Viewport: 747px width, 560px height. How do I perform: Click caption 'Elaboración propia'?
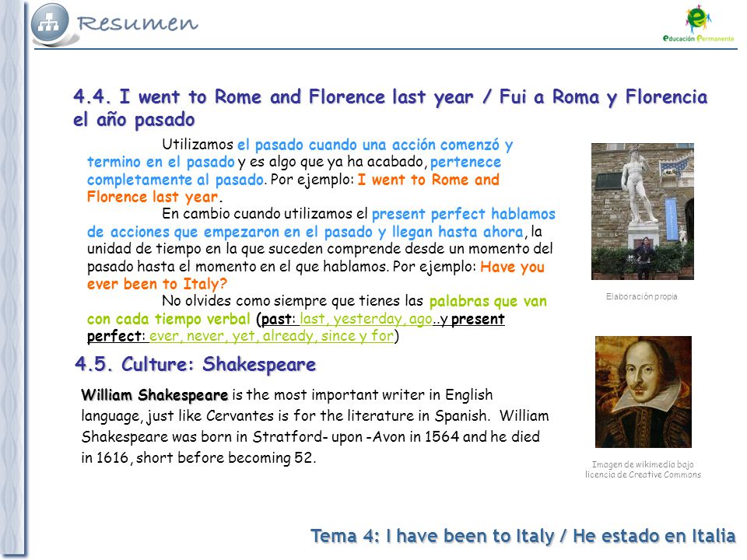642,296
